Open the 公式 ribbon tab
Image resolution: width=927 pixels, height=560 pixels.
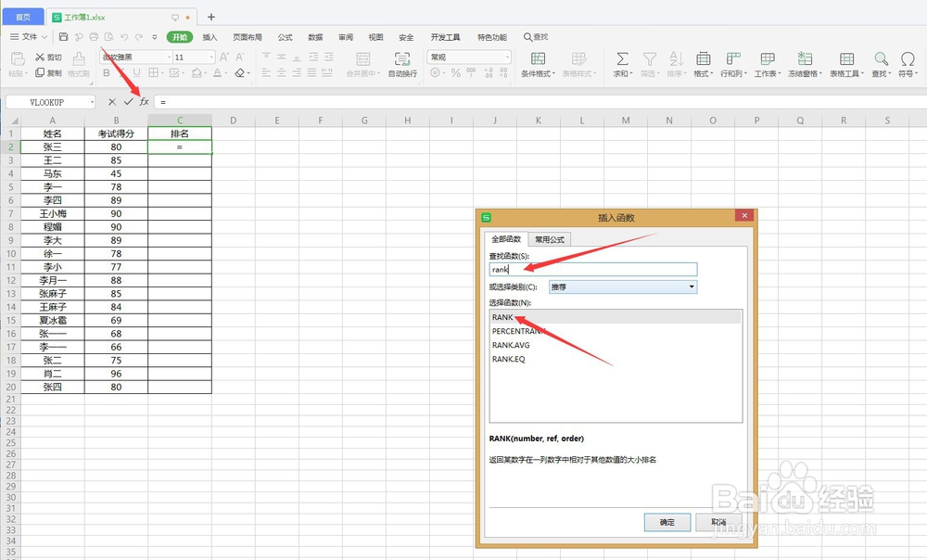pyautogui.click(x=285, y=37)
